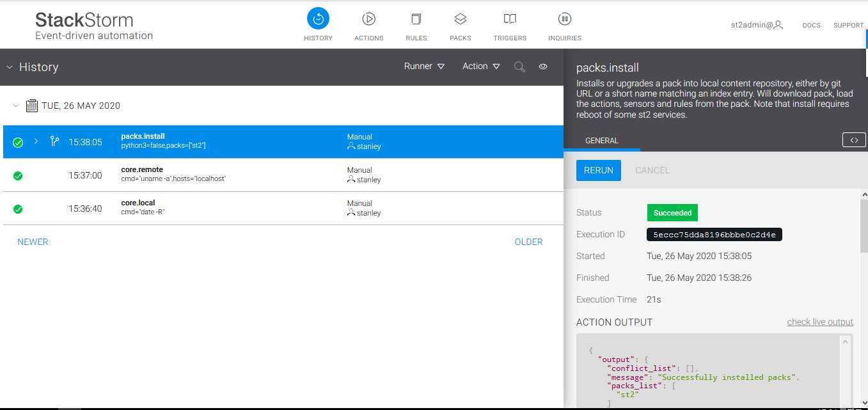The width and height of the screenshot is (868, 410).
Task: Go to the Packs nav label
Action: (x=461, y=38)
